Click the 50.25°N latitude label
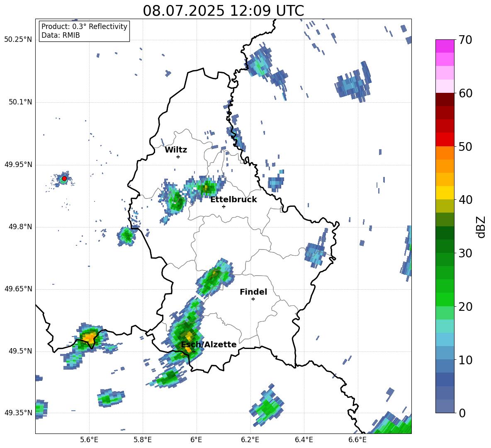Screen dimensions: 491x448 coord(18,40)
